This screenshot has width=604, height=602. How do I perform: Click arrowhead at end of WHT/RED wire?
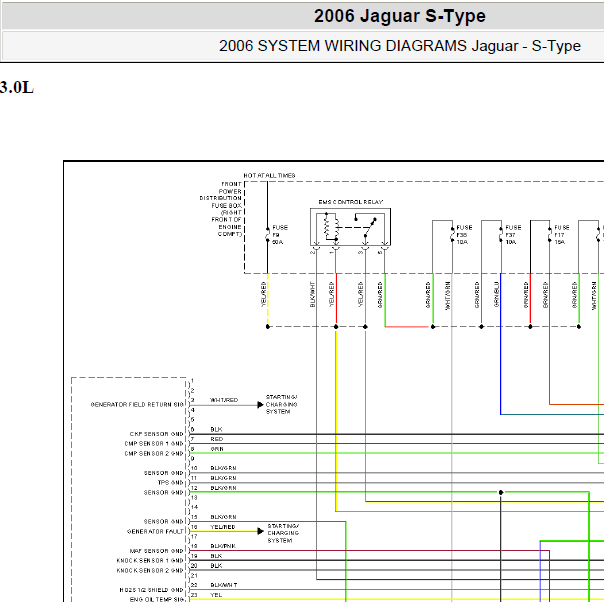click(x=260, y=405)
